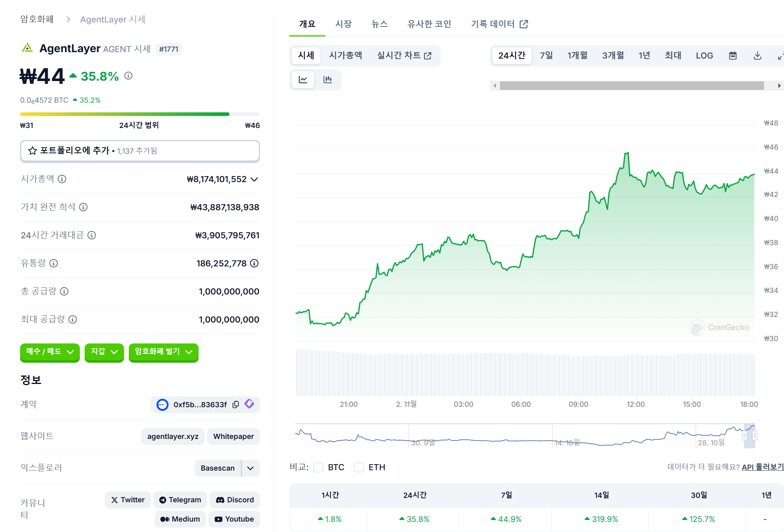Click the API 둘러보기 link
Viewport: 784px width, 532px height.
tap(762, 467)
